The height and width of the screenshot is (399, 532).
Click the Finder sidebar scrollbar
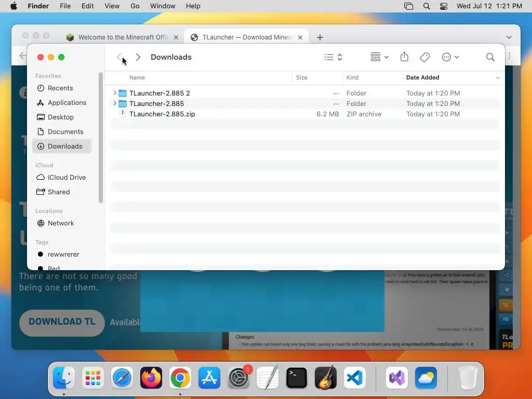click(100, 137)
